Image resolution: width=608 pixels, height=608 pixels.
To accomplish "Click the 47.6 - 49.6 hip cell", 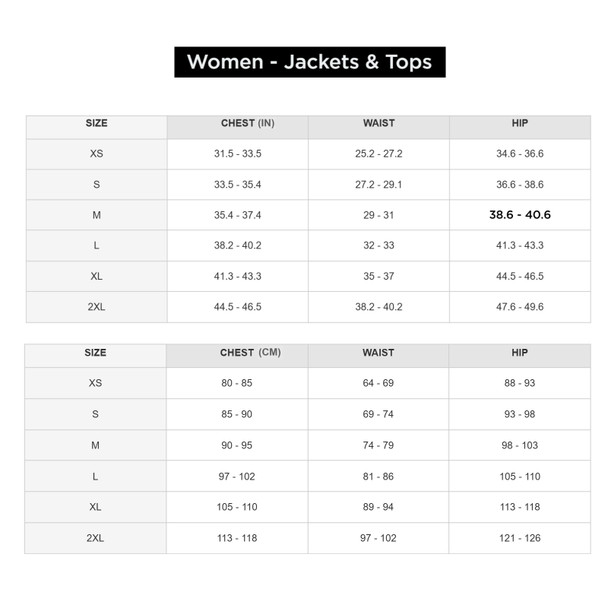I will [519, 307].
